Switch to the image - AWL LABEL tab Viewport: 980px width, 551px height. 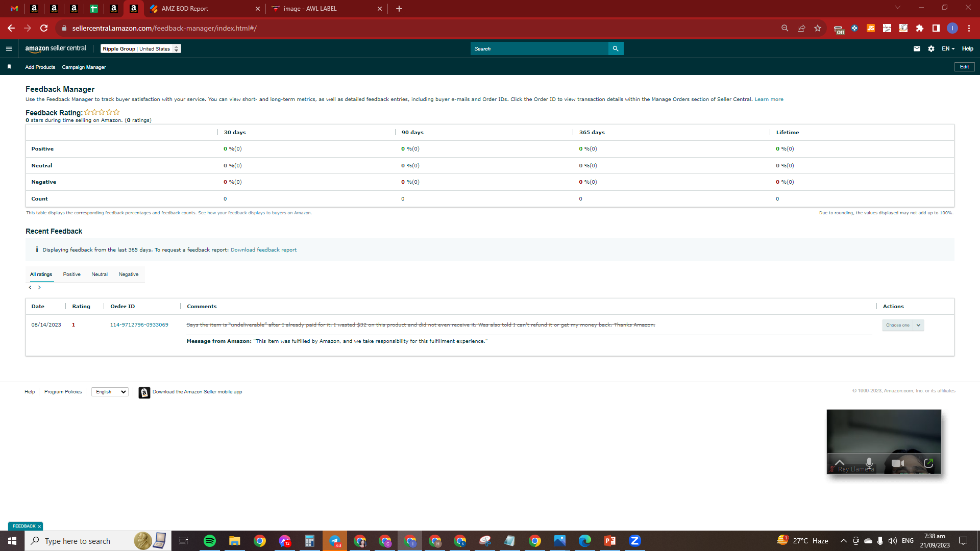327,9
